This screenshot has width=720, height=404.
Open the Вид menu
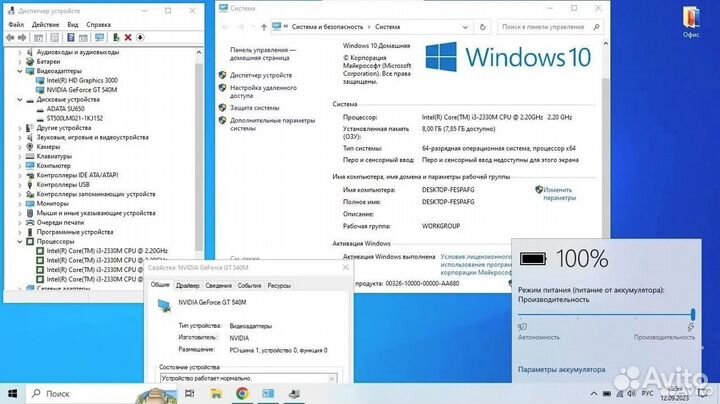coord(73,24)
